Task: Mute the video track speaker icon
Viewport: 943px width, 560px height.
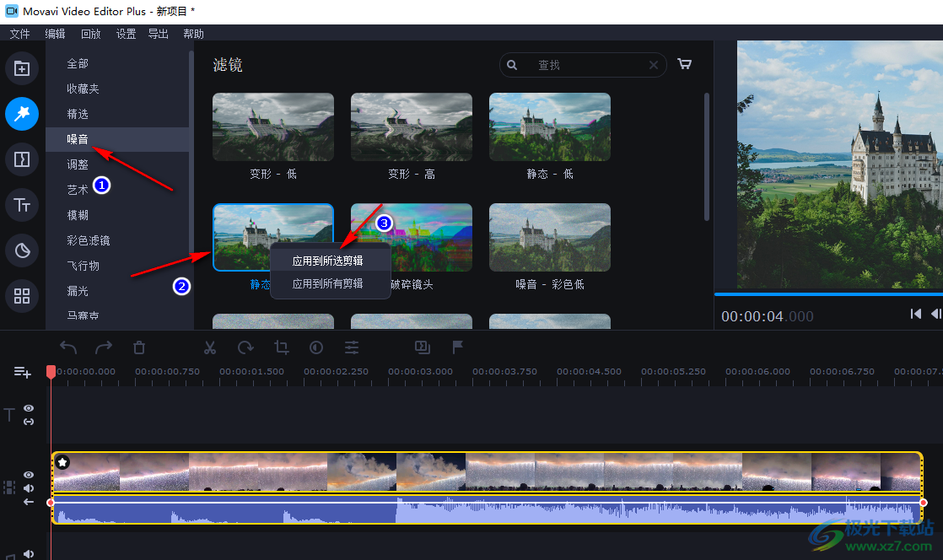Action: (x=29, y=487)
